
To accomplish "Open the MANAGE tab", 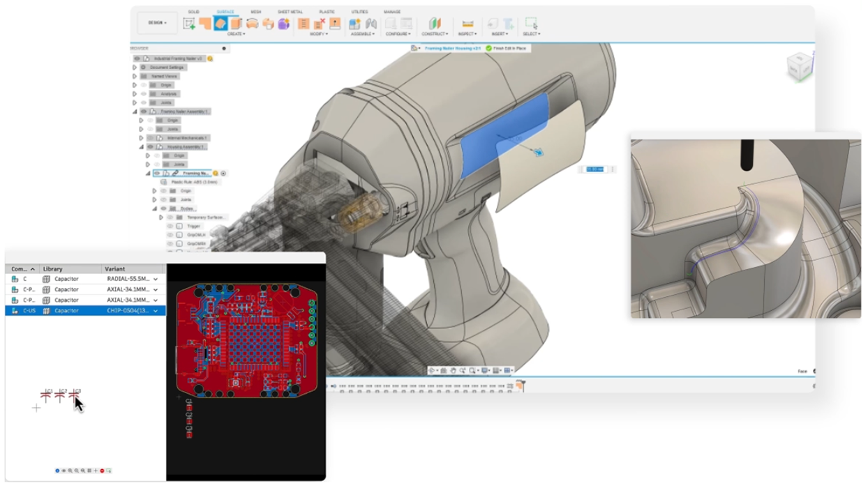I will [x=392, y=12].
